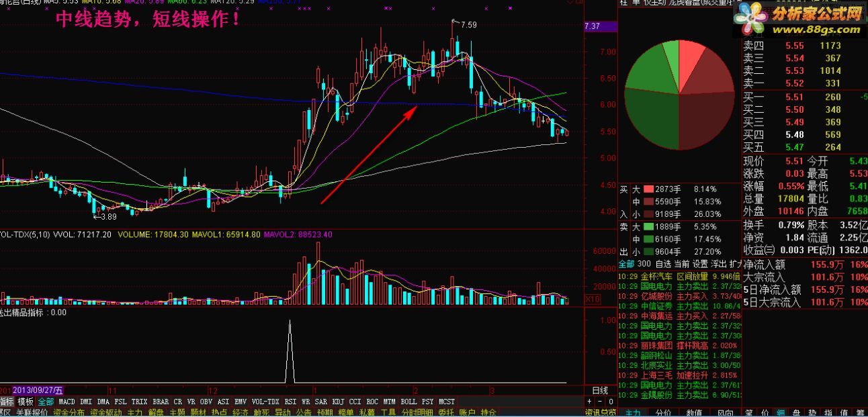Screen dimensions: 868x417
Task: Select the MCST indicator tab
Action: (447, 402)
